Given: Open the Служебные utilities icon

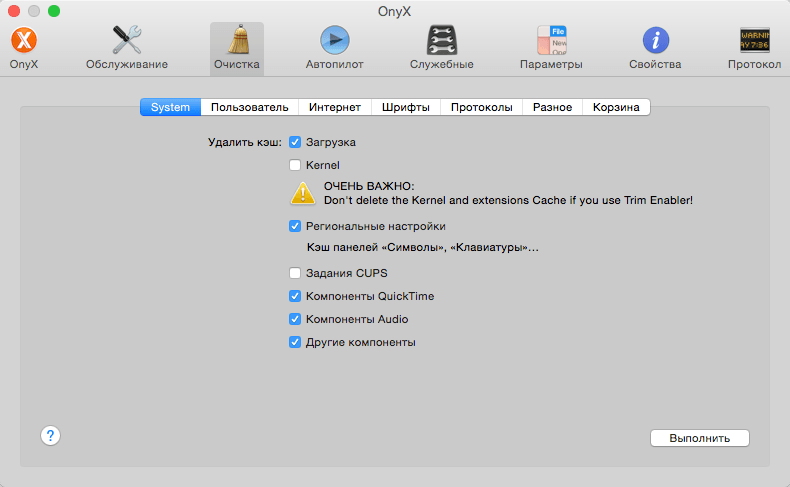Looking at the screenshot, I should 441,40.
